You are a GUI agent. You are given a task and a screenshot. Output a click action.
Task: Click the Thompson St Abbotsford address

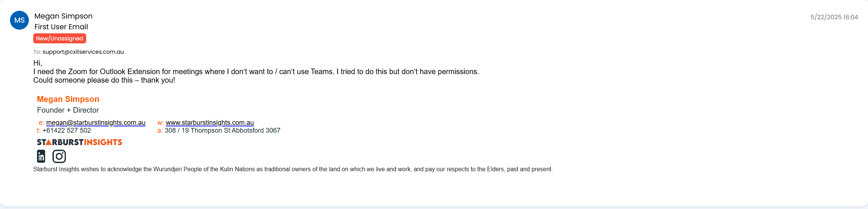222,130
